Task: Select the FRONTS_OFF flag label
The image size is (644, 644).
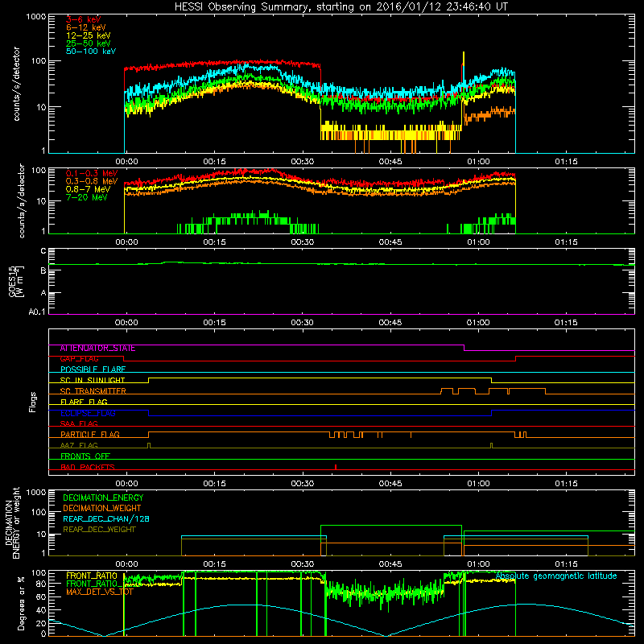Action: (x=85, y=456)
